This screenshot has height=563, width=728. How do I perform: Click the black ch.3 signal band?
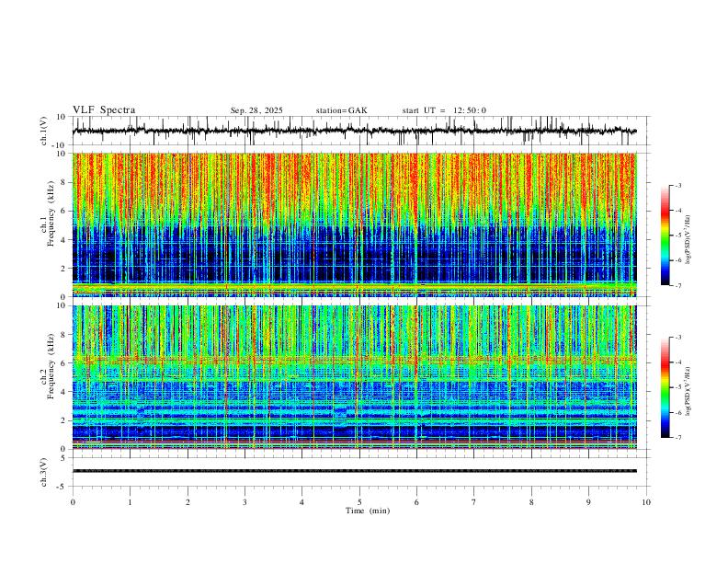pyautogui.click(x=354, y=471)
